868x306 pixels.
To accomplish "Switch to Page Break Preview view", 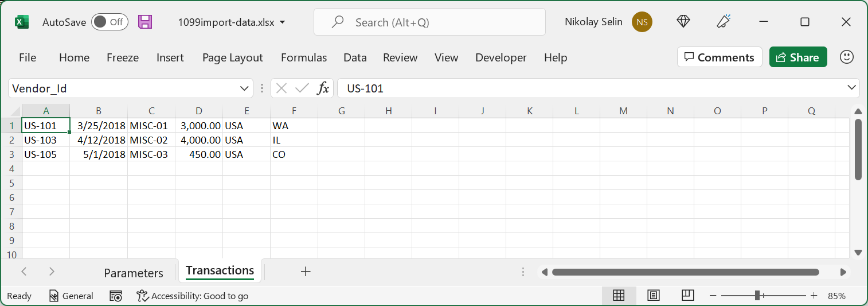I will [x=688, y=296].
